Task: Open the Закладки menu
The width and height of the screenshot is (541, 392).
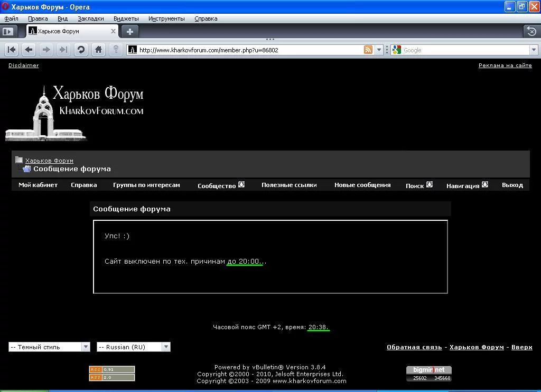Action: click(91, 18)
